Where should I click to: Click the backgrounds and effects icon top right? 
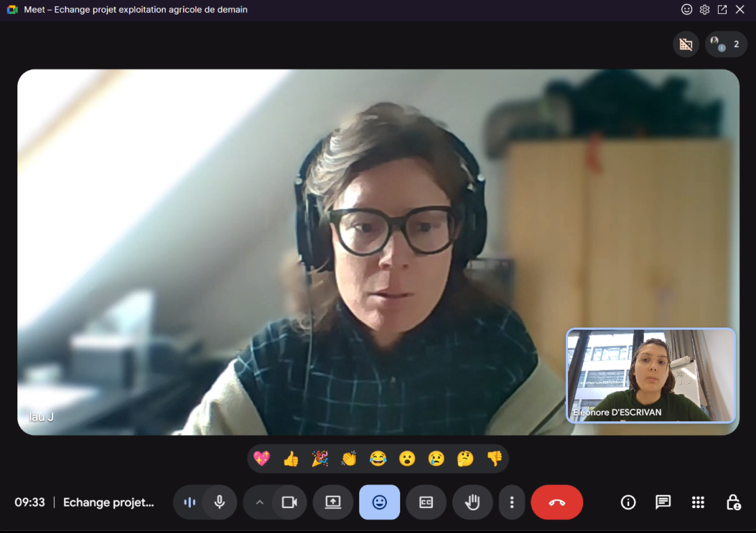(686, 44)
